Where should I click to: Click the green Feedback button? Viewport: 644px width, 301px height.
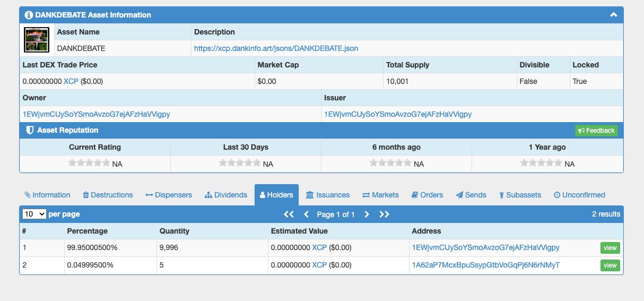(x=596, y=131)
